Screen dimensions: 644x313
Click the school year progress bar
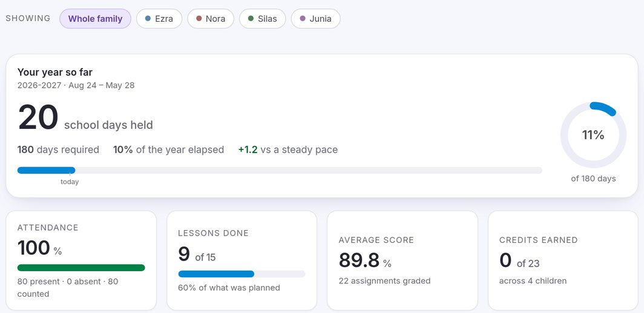280,170
